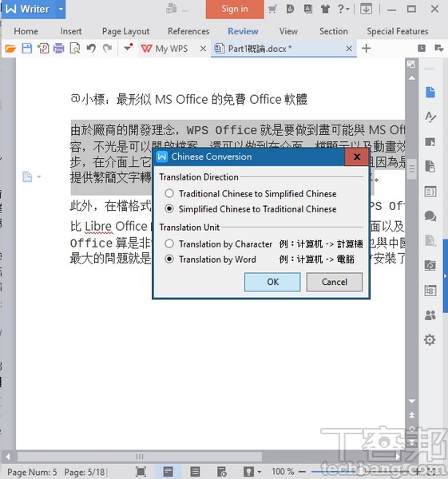The image size is (448, 479).
Task: Click the Open folder icon in toolbar
Action: (10, 48)
